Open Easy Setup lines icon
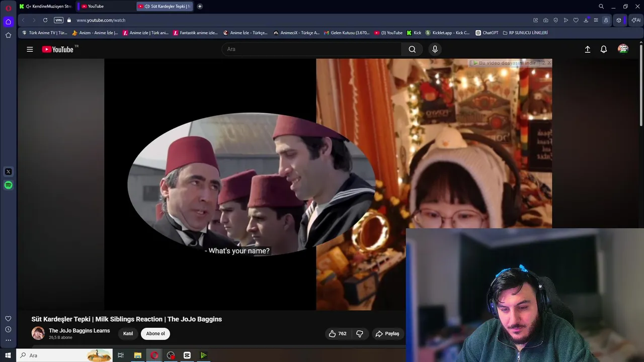644x362 pixels. tap(596, 20)
